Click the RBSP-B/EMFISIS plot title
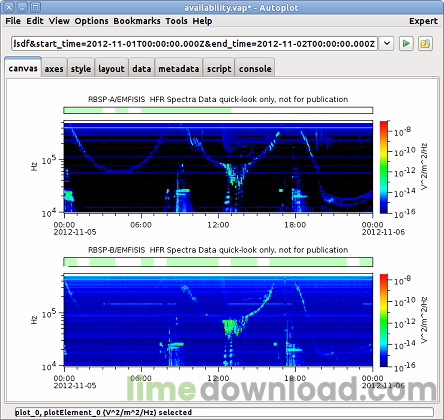 click(x=218, y=250)
